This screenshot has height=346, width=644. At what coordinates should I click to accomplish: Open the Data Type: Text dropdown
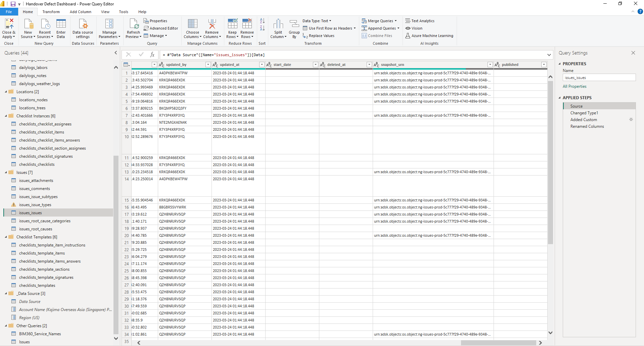(317, 21)
